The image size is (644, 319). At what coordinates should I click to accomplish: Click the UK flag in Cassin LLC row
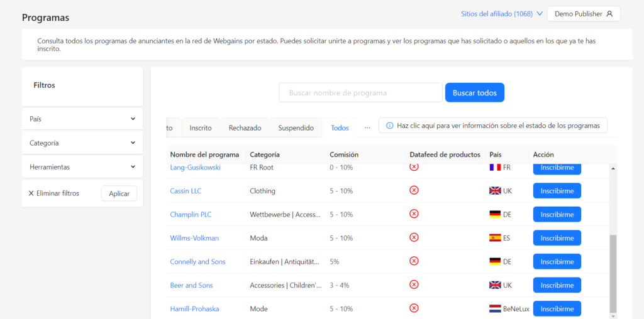coord(495,191)
